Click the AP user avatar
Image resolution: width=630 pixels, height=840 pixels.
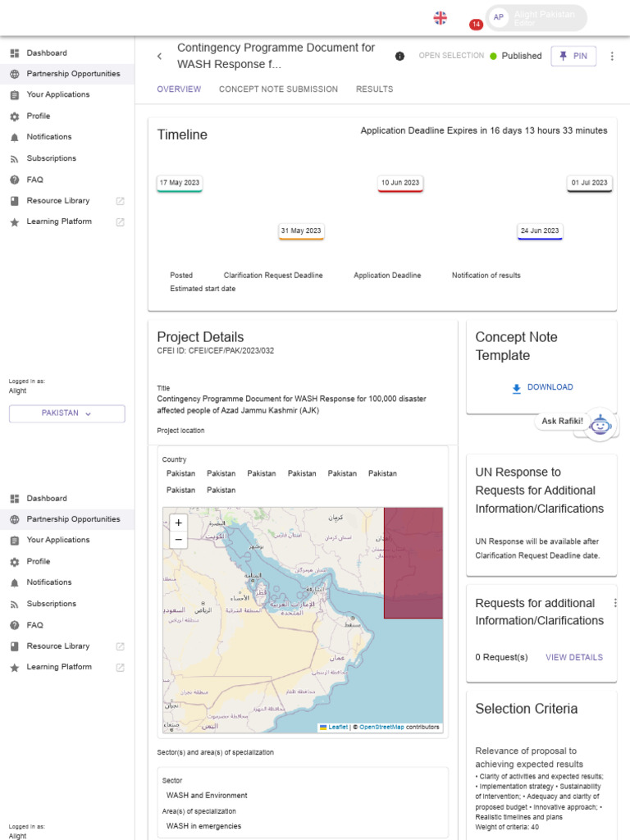pyautogui.click(x=499, y=17)
